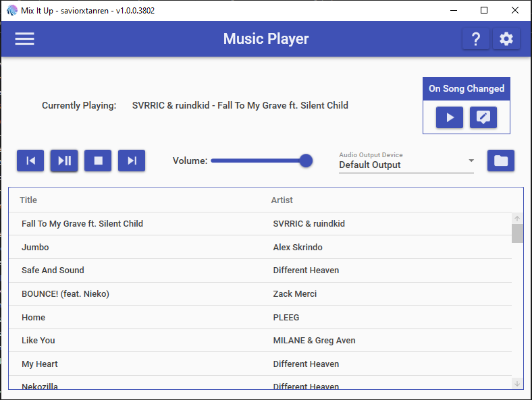532x400 pixels.
Task: Select BOUNCE! (feat. Nieko) song
Action: (260, 293)
